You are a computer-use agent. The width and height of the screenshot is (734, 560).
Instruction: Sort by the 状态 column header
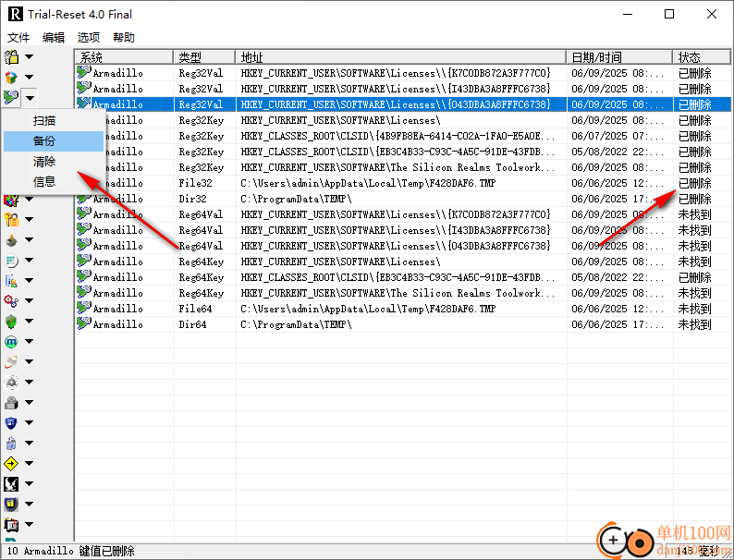[702, 57]
